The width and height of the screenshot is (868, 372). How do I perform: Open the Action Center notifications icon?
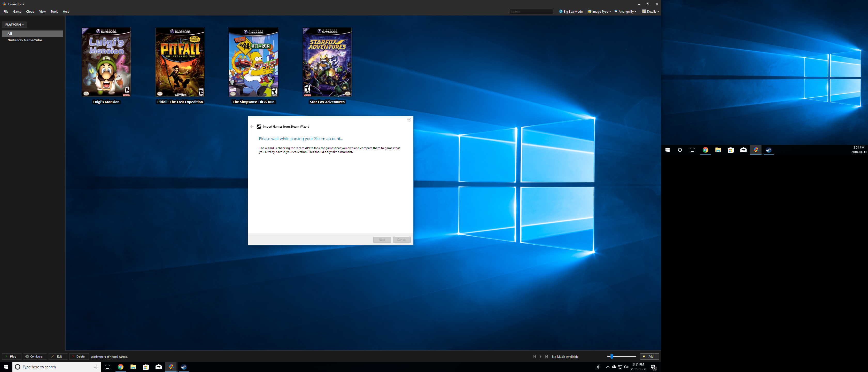coord(653,367)
